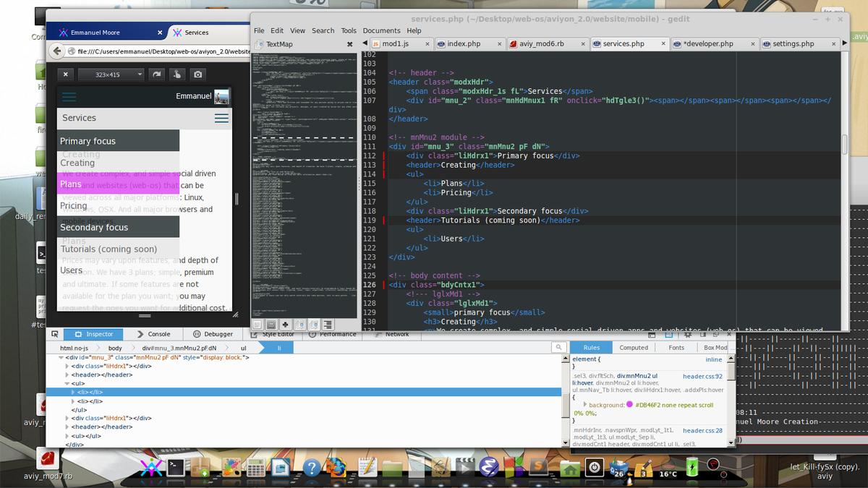The height and width of the screenshot is (488, 868).
Task: Show more gedit tabs with right arrow
Action: 845,43
